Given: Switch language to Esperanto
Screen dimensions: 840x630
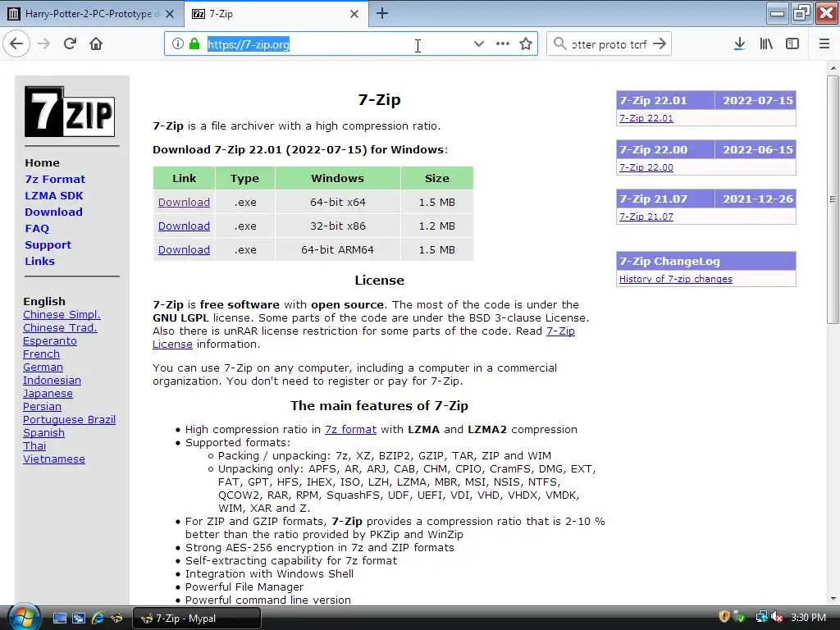Looking at the screenshot, I should (x=50, y=341).
